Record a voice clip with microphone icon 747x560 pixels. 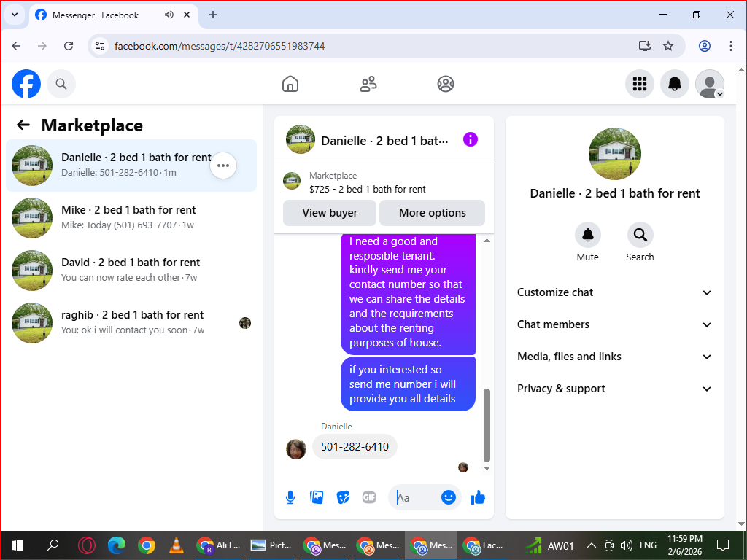[290, 497]
